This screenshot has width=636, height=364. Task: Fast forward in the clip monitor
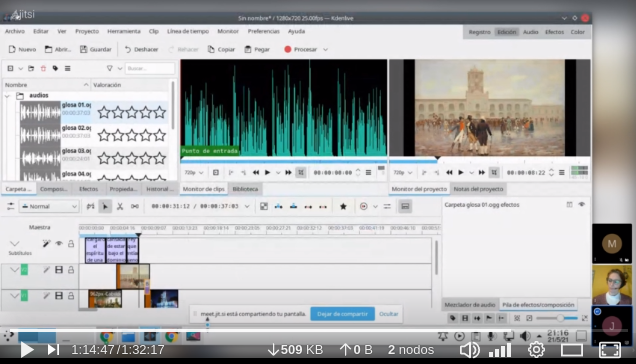pyautogui.click(x=288, y=172)
